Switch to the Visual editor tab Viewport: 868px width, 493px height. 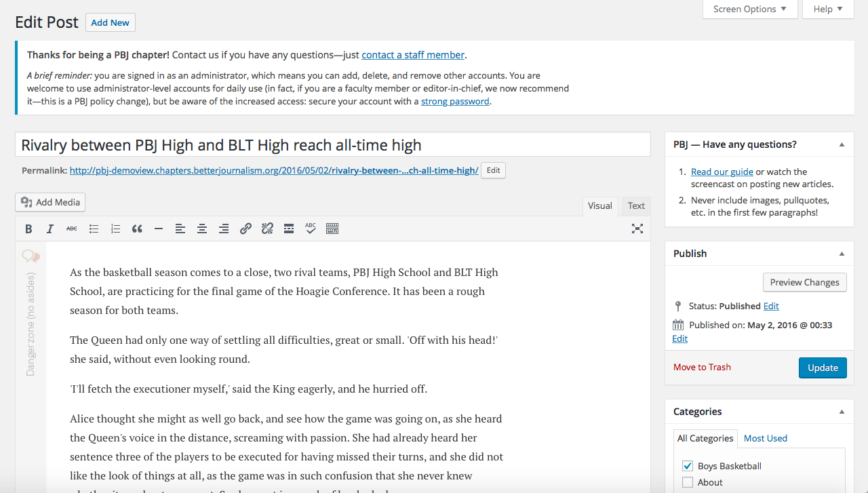coord(600,206)
